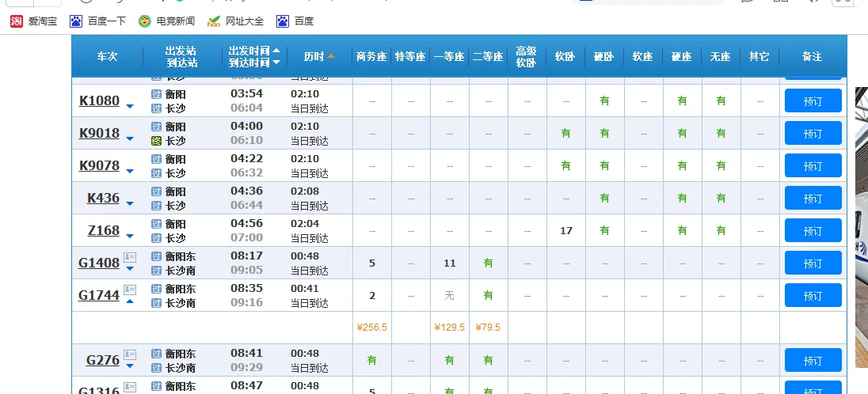Open train number K436 link
Image resolution: width=868 pixels, height=394 pixels.
(x=103, y=198)
